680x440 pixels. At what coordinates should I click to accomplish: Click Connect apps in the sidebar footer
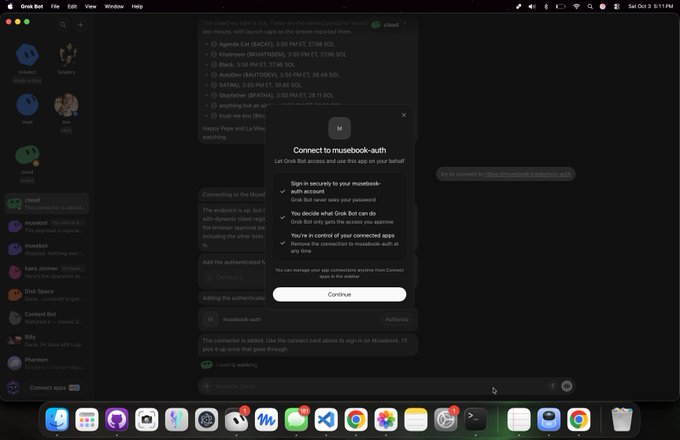55,388
